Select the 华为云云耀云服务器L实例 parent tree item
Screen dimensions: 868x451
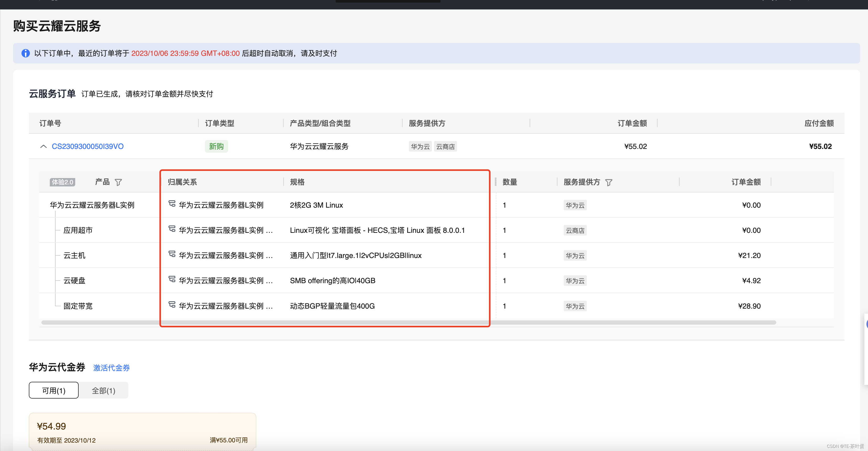pos(92,205)
